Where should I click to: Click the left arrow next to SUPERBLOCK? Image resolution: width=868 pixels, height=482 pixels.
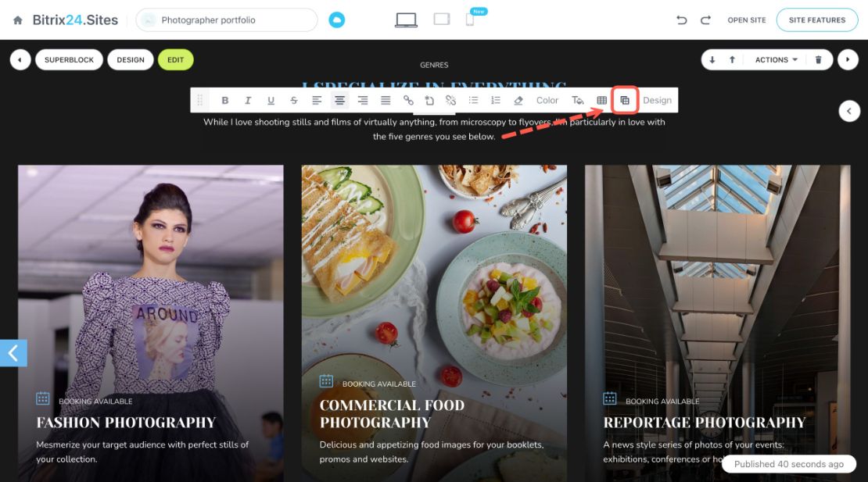tap(20, 59)
